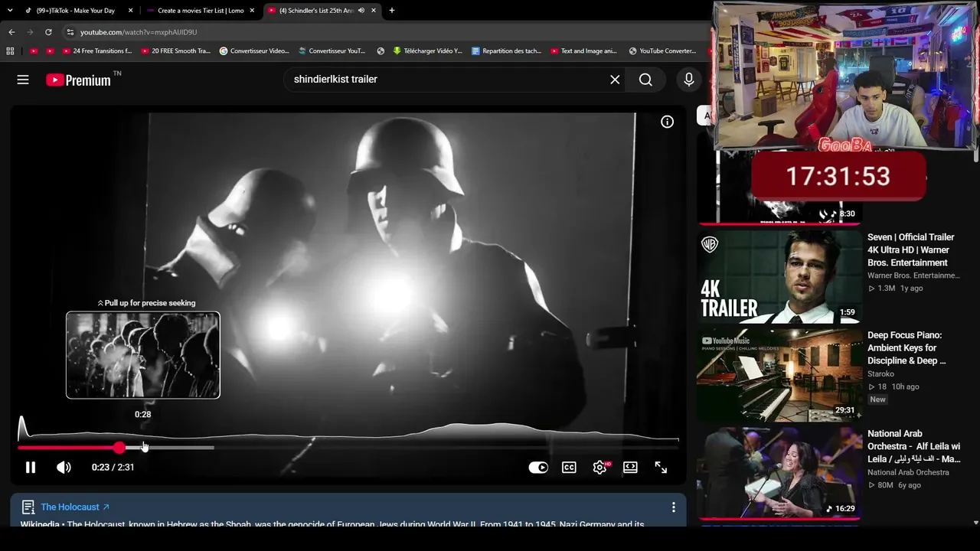View site information icon in address bar
Screen dimensions: 980x551
pyautogui.click(x=70, y=32)
